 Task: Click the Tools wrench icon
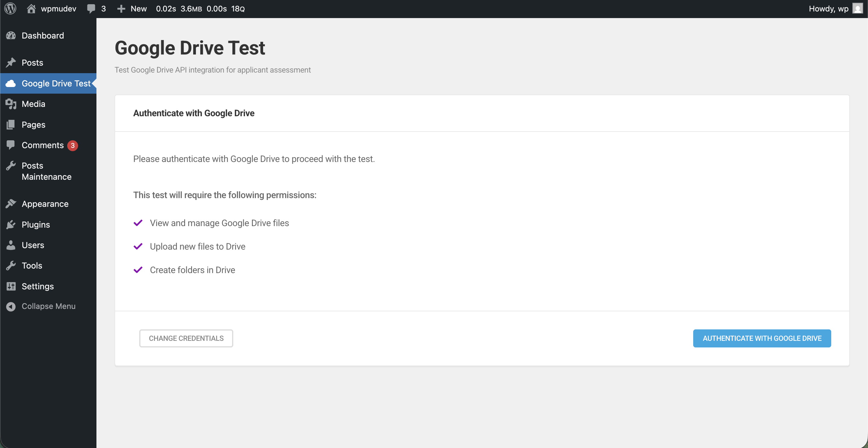[x=11, y=266]
